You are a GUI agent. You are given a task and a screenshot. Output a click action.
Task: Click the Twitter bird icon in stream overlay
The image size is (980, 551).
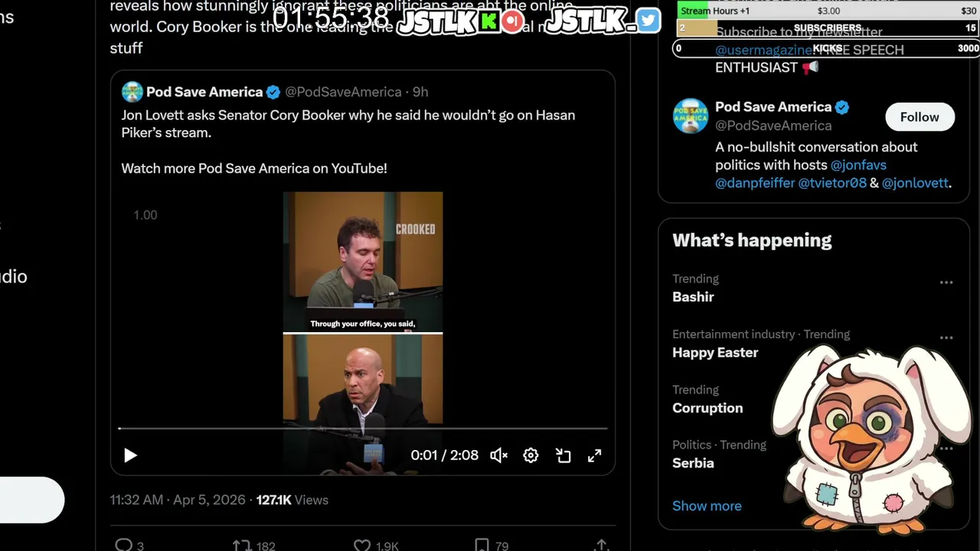[x=648, y=21]
